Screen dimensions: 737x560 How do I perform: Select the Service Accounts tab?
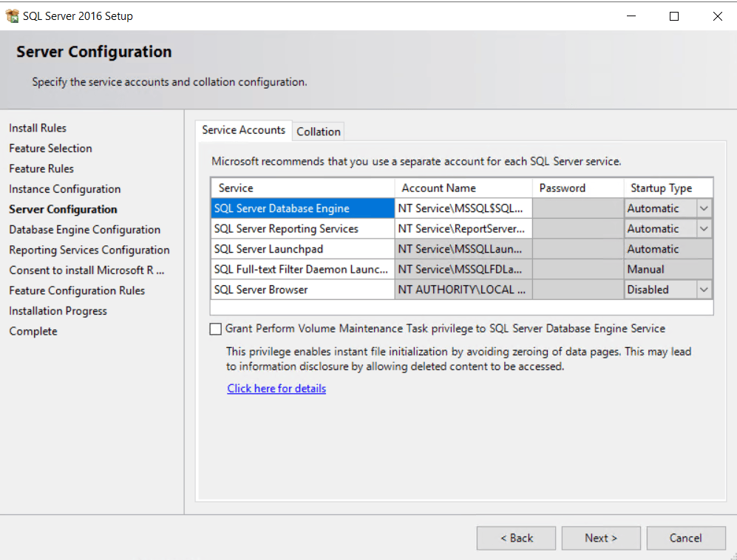[x=243, y=130]
